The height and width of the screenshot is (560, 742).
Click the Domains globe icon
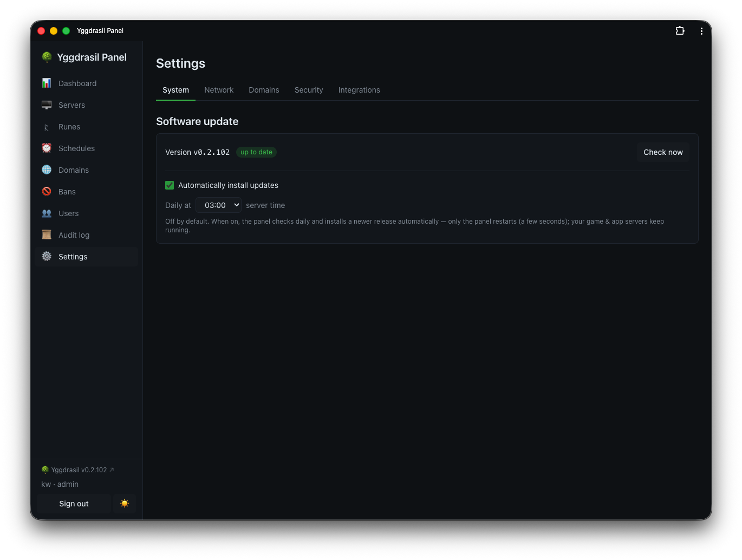pos(47,170)
